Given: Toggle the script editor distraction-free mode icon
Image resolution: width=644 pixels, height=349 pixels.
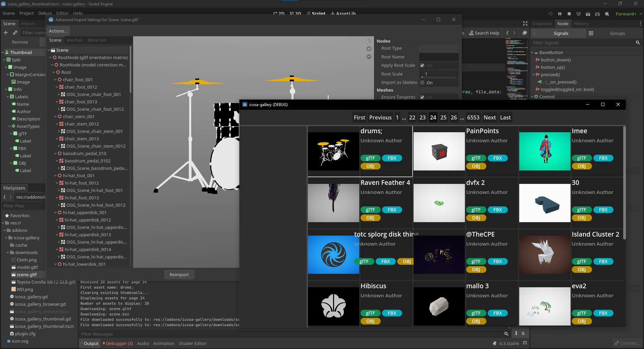Looking at the screenshot, I should click(525, 23).
